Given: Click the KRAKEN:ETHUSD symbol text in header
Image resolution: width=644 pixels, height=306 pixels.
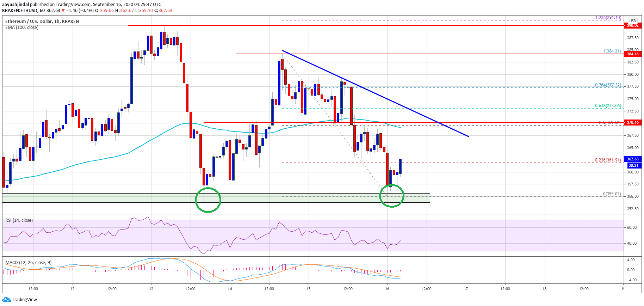Looking at the screenshot, I should (x=20, y=11).
